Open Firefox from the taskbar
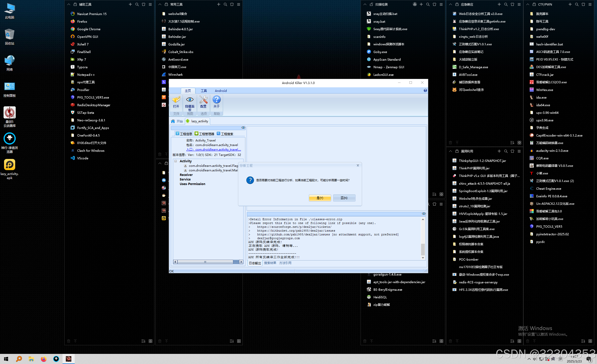The image size is (597, 364). [x=44, y=359]
